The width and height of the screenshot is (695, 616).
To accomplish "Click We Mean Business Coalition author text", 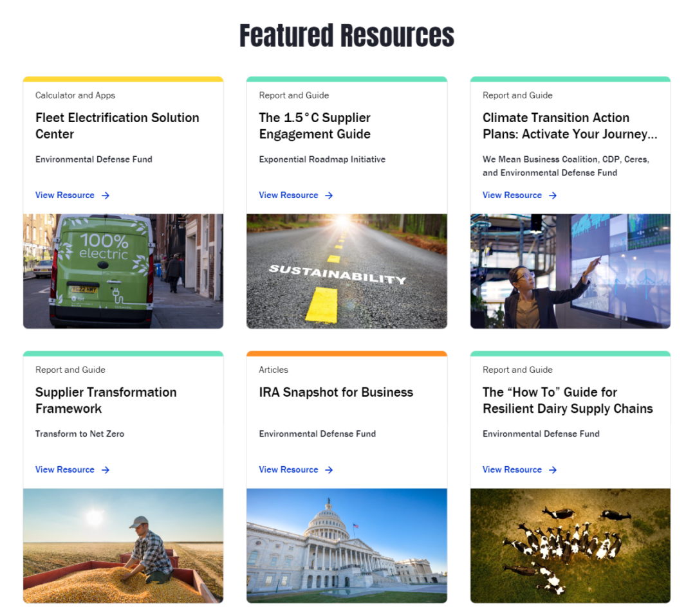I will pos(566,166).
